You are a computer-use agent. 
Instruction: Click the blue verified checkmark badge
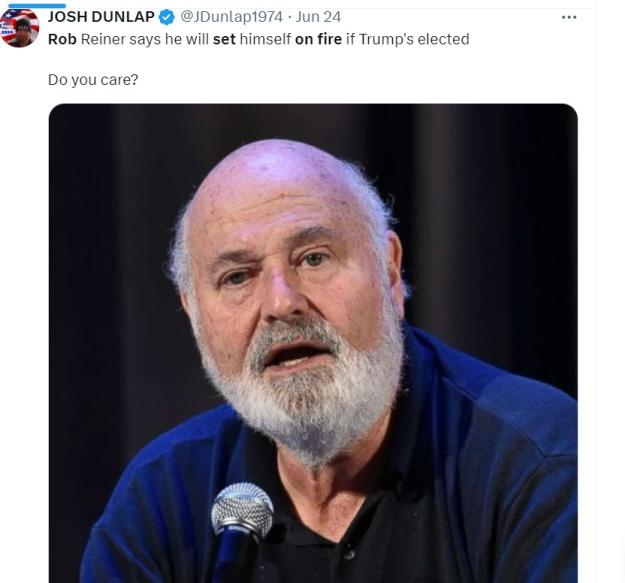click(x=167, y=17)
